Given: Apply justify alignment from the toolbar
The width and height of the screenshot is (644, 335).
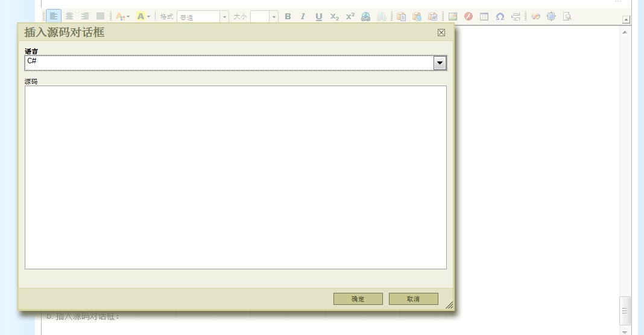Looking at the screenshot, I should (100, 16).
